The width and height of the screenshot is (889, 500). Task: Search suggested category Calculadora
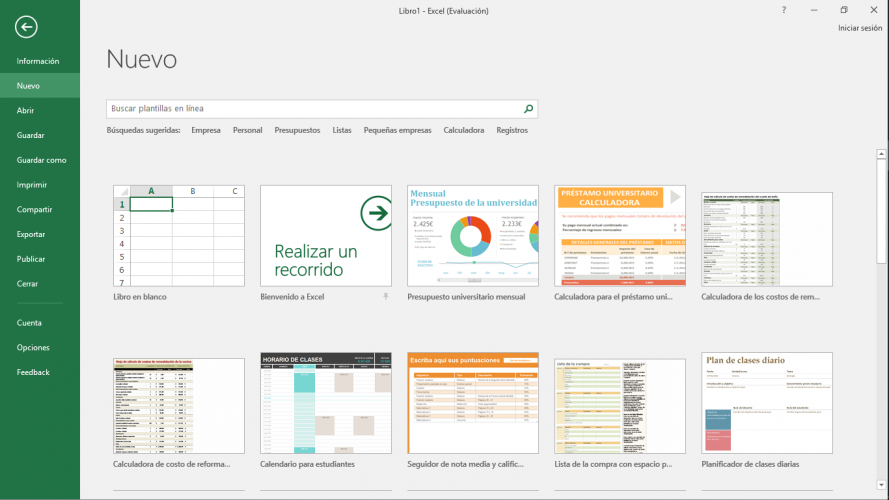464,130
